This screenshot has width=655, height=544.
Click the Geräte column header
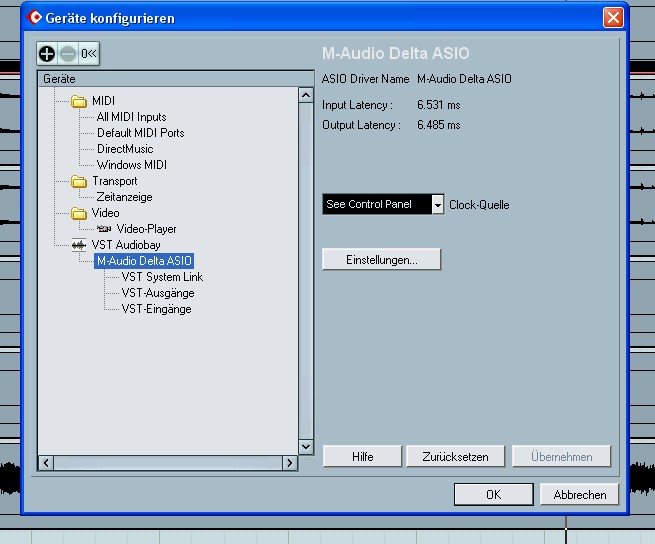[176, 79]
